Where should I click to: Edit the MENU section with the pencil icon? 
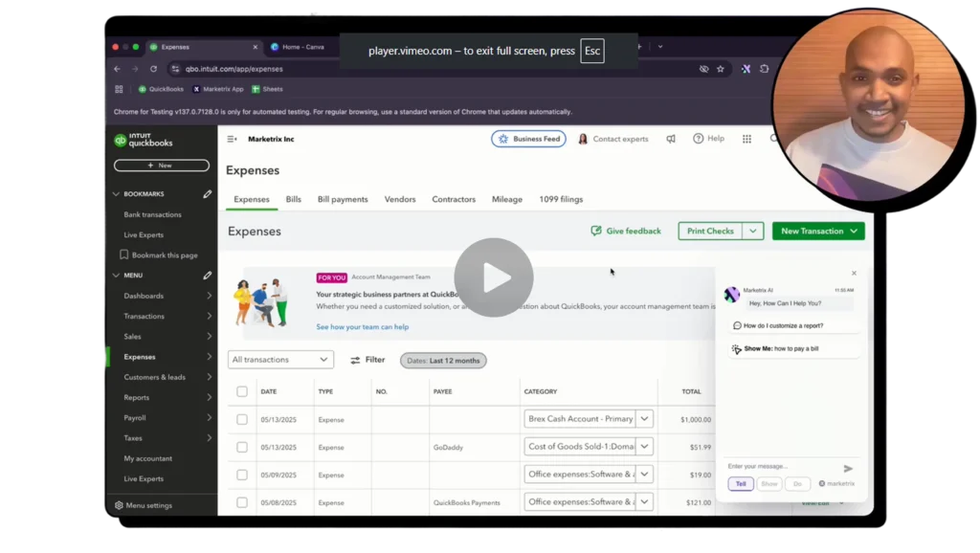click(207, 276)
